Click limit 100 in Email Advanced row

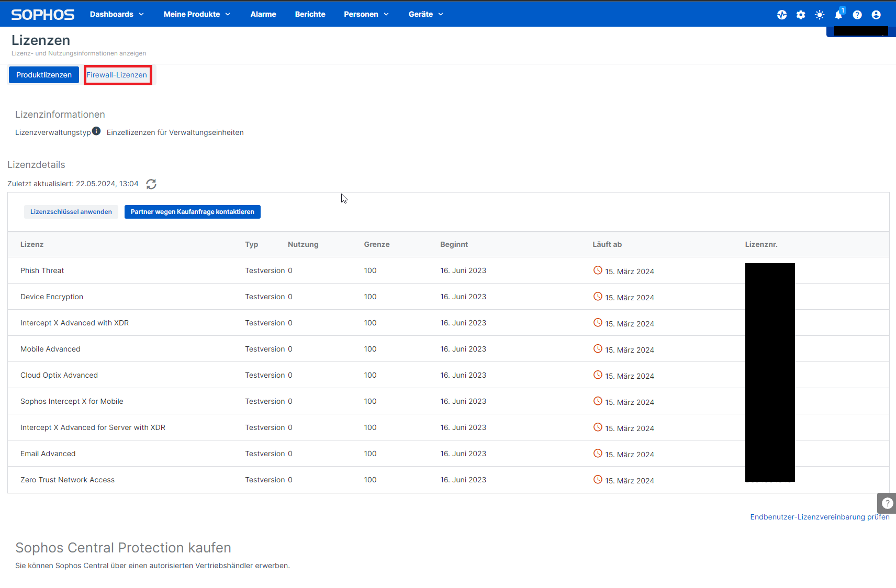tap(371, 454)
